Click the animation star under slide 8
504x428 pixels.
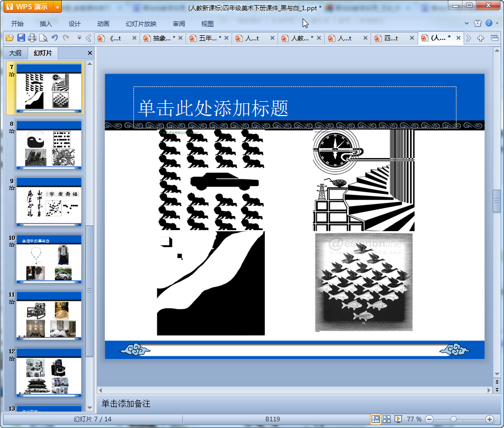(x=12, y=131)
